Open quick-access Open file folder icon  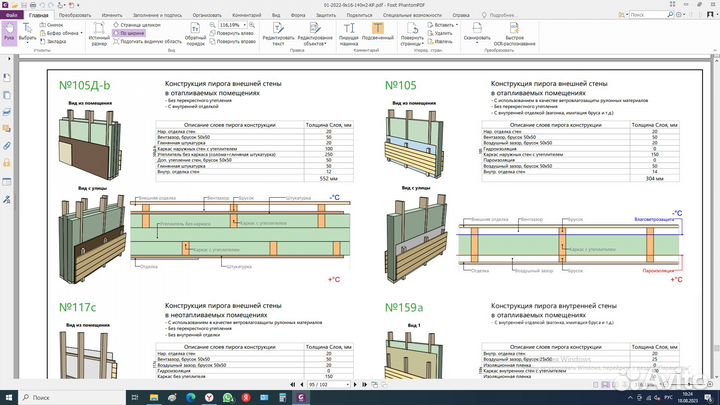click(15, 5)
